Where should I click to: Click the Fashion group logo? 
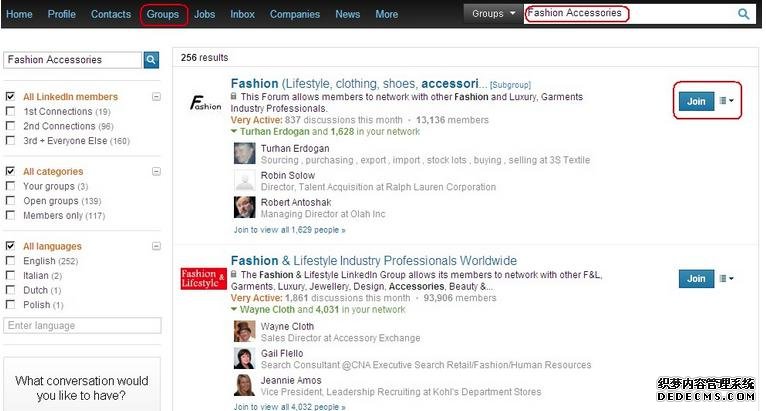point(204,102)
